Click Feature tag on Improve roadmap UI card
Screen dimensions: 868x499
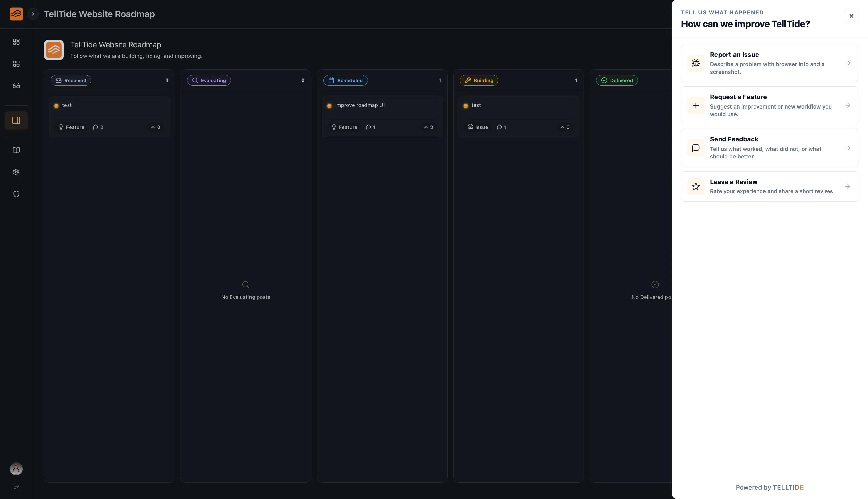(344, 127)
